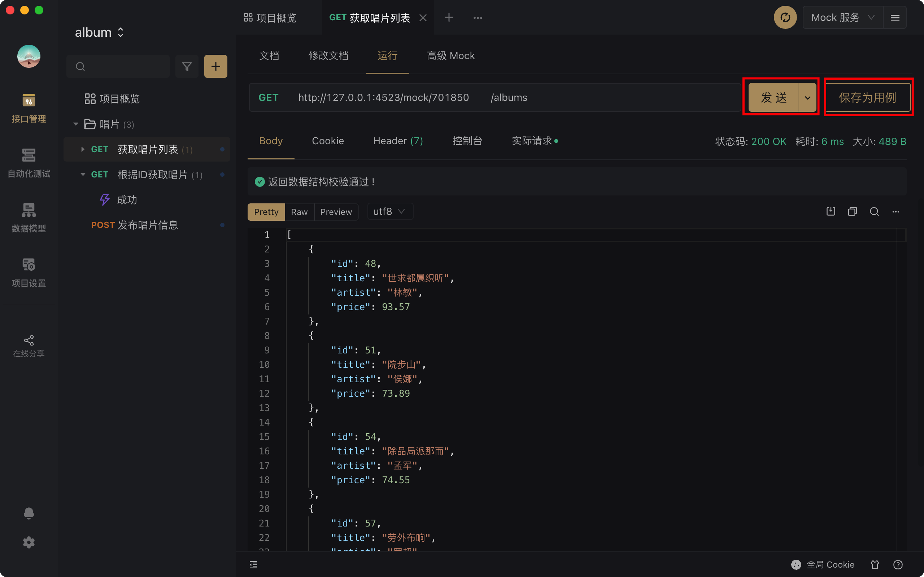This screenshot has height=577, width=924.
Task: Click the plus add-new button in sidebar
Action: click(x=216, y=66)
